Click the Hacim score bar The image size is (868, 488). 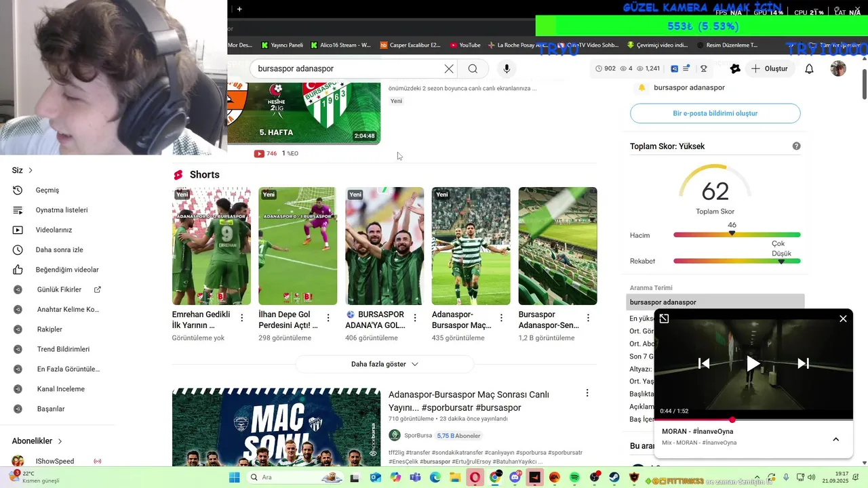(x=736, y=235)
